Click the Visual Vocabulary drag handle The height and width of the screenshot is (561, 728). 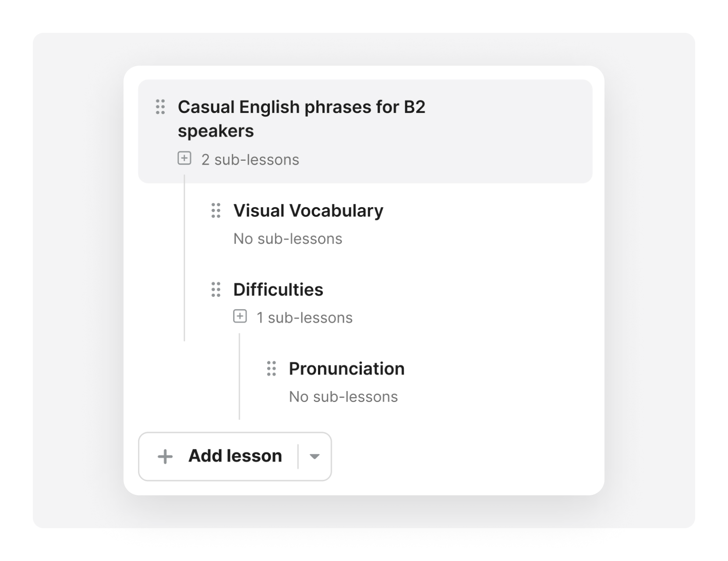[216, 211]
